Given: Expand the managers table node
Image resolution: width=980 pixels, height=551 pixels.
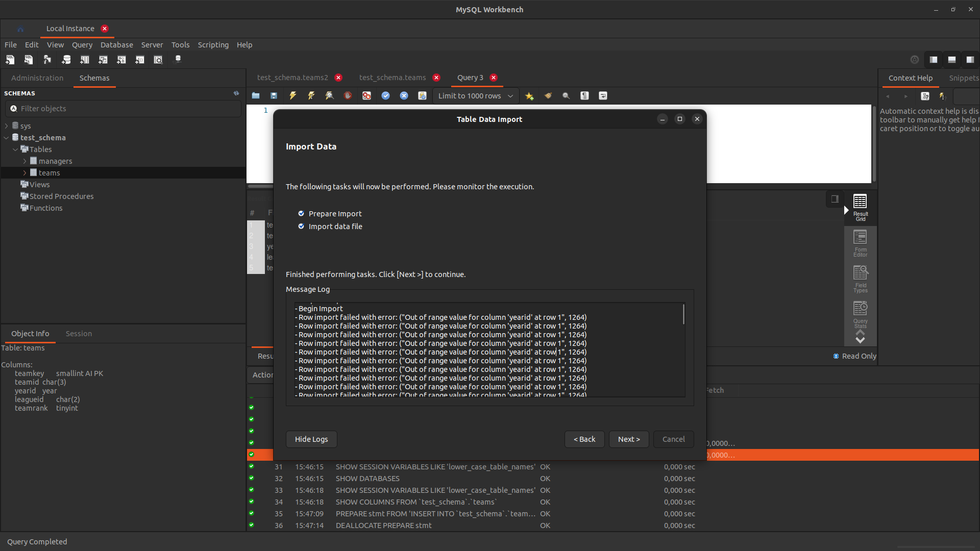Looking at the screenshot, I should 24,161.
